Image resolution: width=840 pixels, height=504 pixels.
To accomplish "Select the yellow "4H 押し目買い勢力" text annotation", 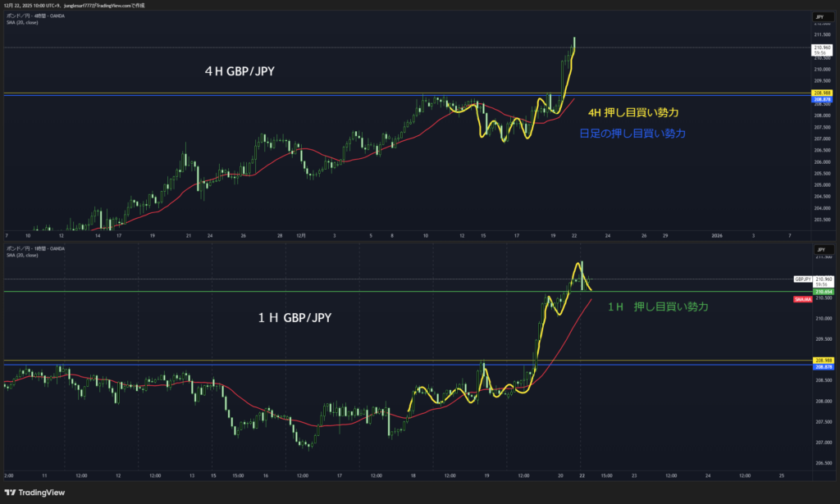I will pyautogui.click(x=633, y=112).
